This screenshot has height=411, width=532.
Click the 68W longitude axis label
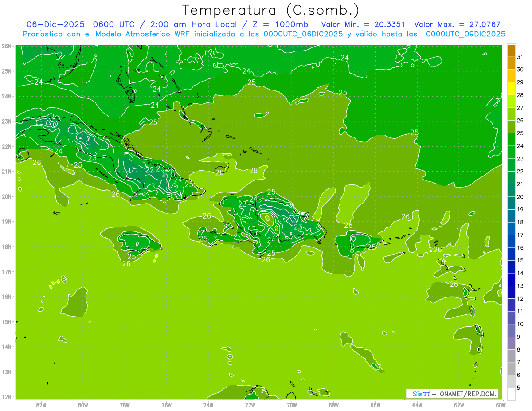coord(333,405)
